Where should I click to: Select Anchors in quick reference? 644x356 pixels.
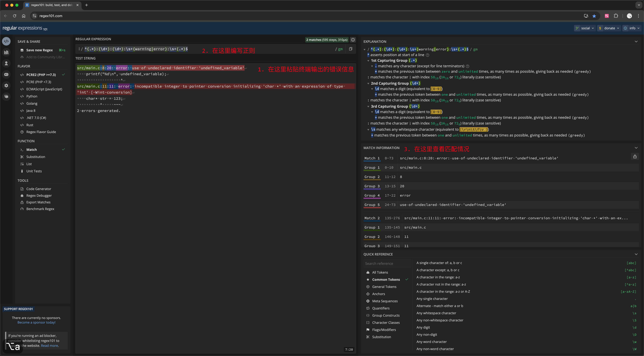[x=378, y=294]
